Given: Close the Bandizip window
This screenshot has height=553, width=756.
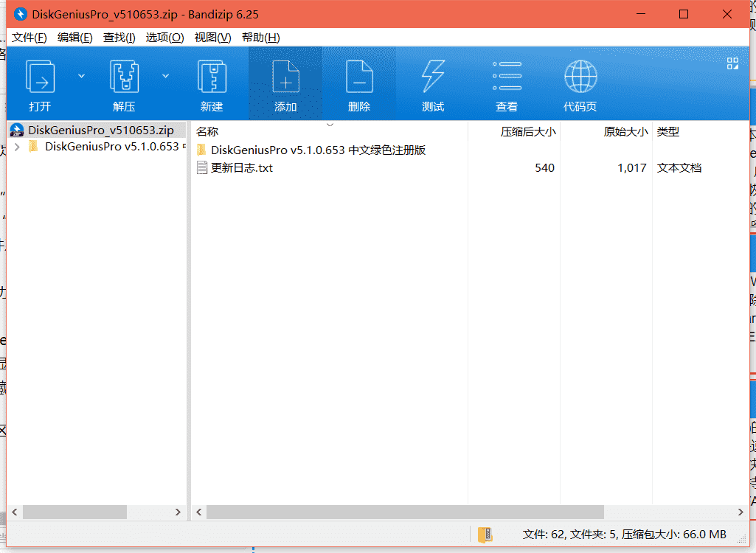Looking at the screenshot, I should pos(727,14).
